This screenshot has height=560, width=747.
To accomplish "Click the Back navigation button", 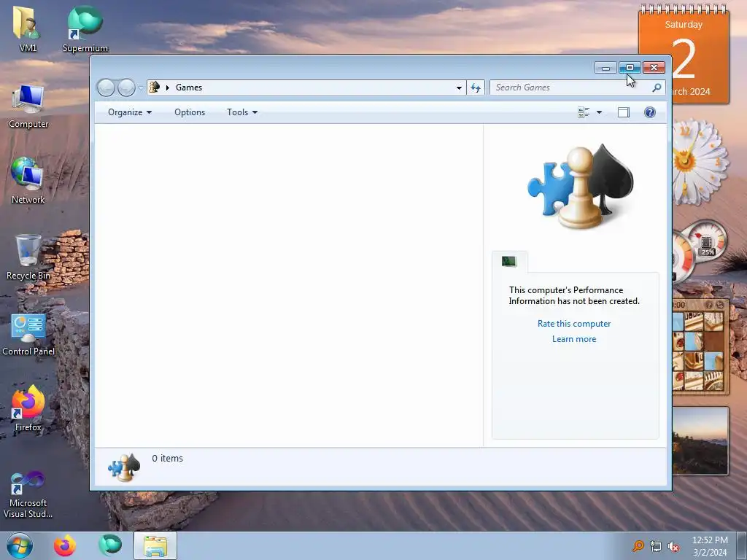I will click(x=106, y=87).
